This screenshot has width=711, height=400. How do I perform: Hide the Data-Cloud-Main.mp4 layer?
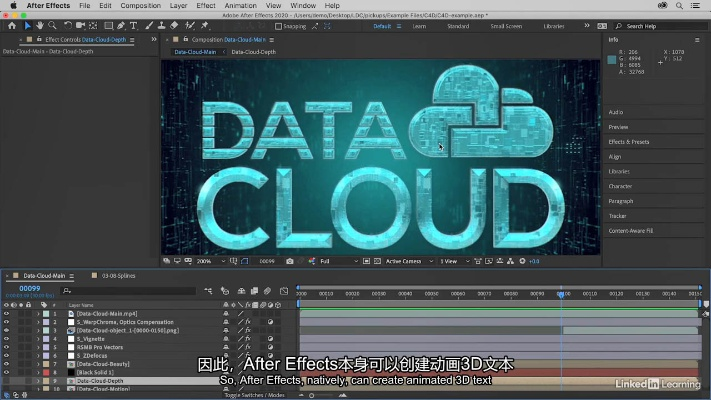[6, 314]
